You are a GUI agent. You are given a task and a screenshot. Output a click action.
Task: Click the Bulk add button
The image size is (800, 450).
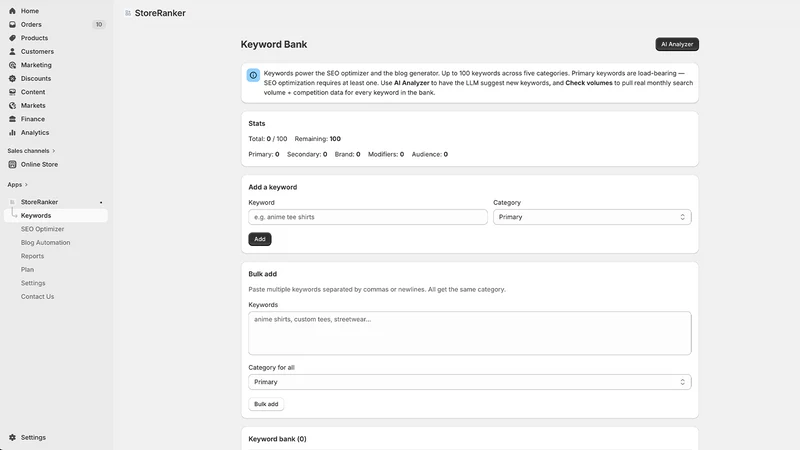point(266,404)
